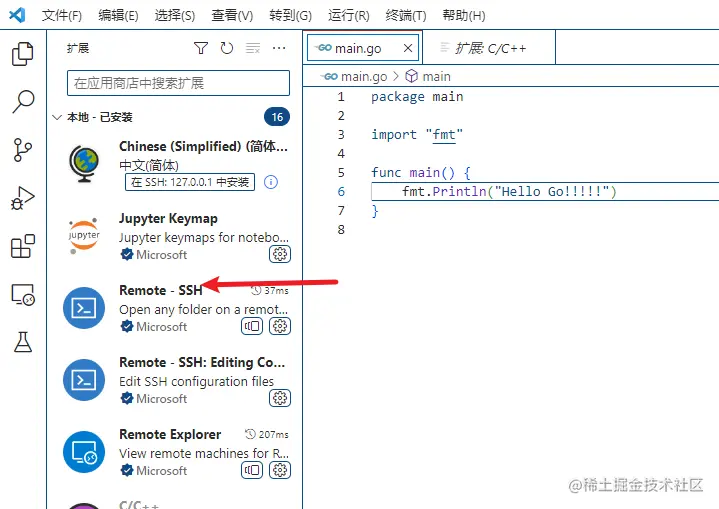Open the Explorer view in activity bar
This screenshot has height=509, width=719.
[22, 54]
